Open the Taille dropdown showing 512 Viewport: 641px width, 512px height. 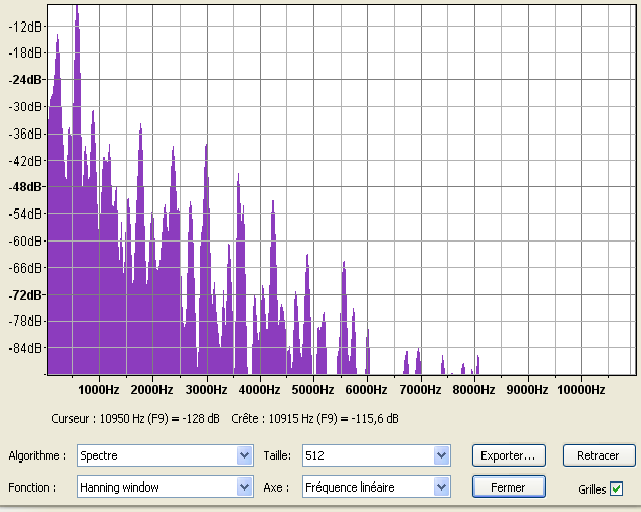pos(376,455)
